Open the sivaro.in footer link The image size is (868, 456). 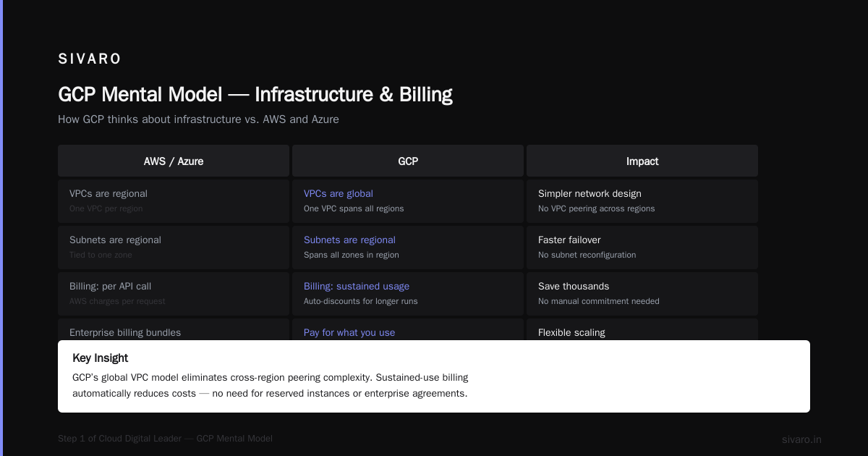pyautogui.click(x=801, y=439)
